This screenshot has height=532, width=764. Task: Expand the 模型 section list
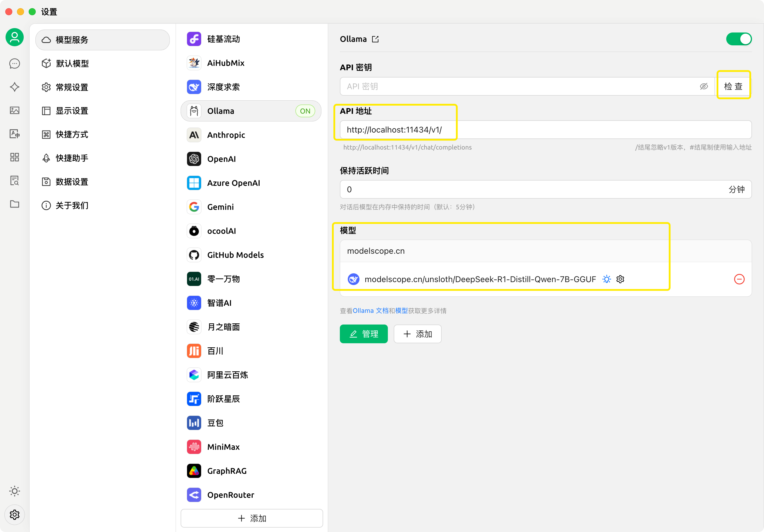point(376,250)
